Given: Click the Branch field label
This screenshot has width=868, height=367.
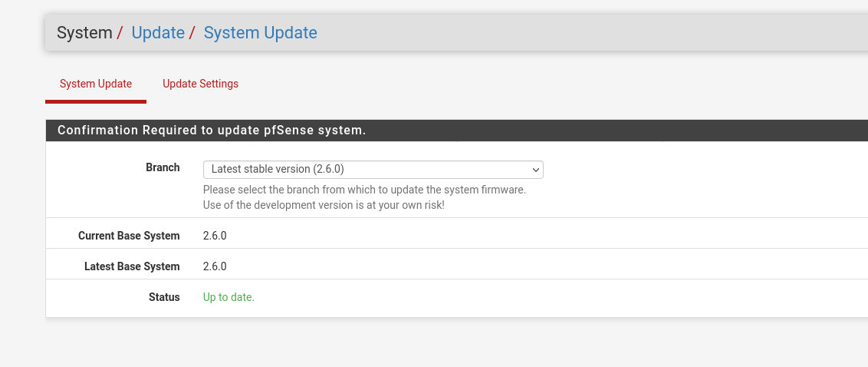Looking at the screenshot, I should [x=163, y=167].
